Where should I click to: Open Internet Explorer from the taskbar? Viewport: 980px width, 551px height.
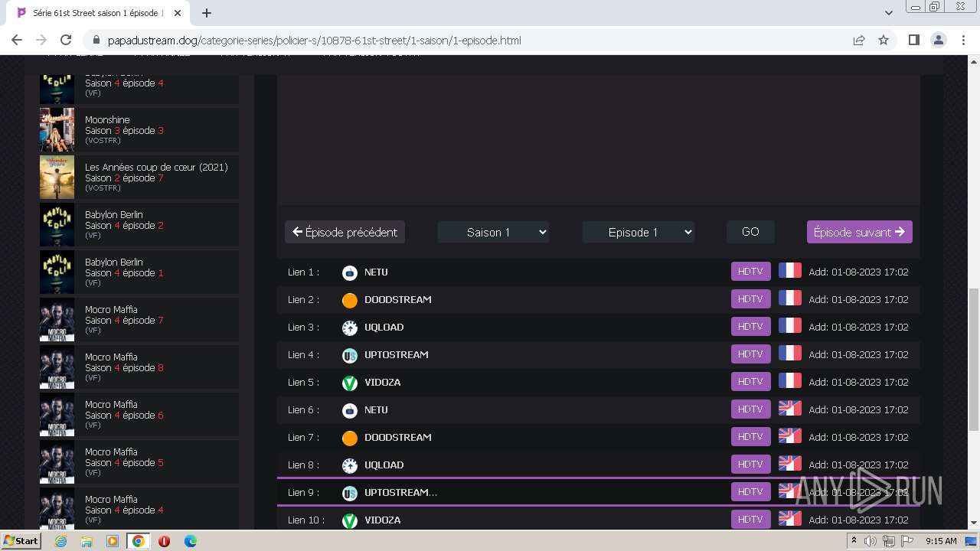point(60,541)
